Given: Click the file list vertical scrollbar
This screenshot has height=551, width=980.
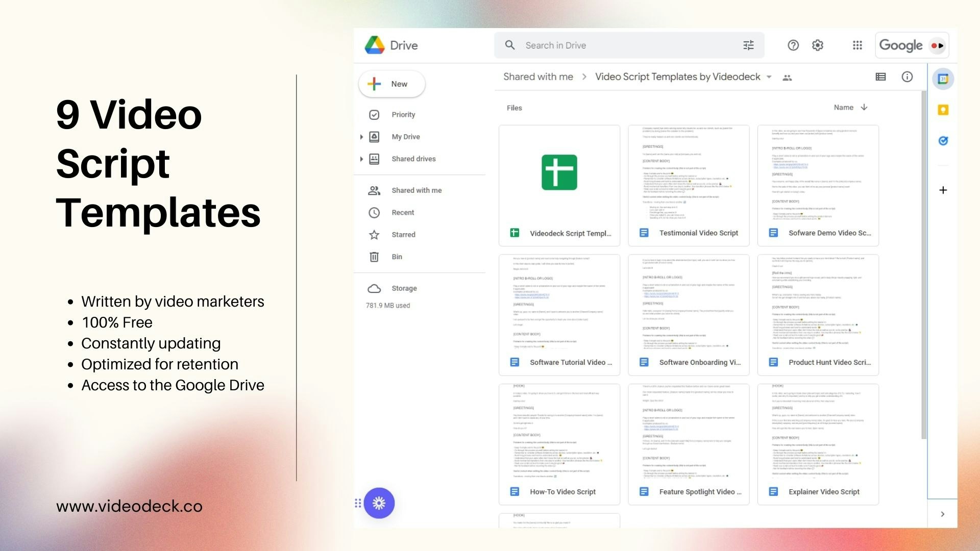Looking at the screenshot, I should point(923,265).
